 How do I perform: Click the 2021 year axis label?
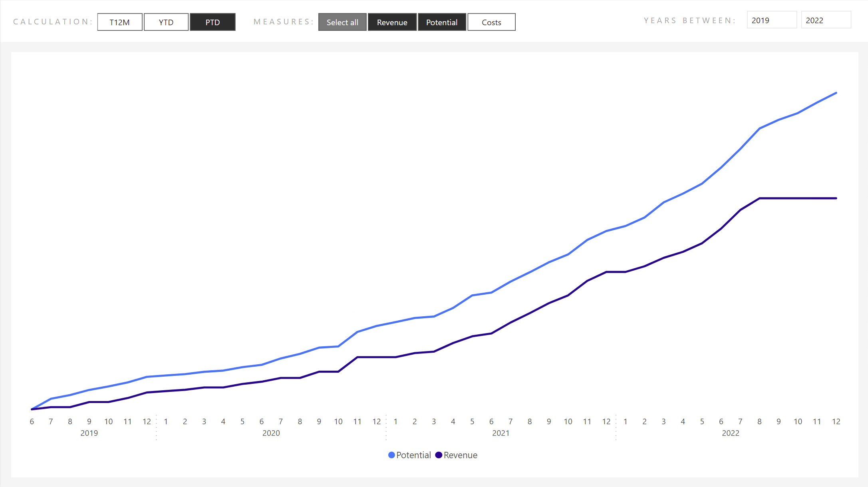click(501, 433)
